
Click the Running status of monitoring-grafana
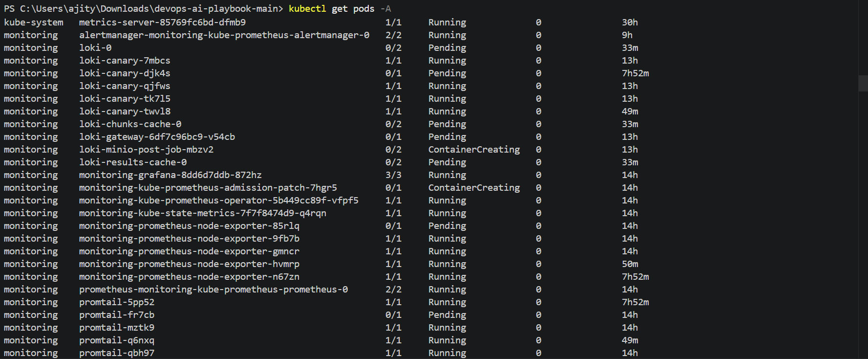pos(447,175)
